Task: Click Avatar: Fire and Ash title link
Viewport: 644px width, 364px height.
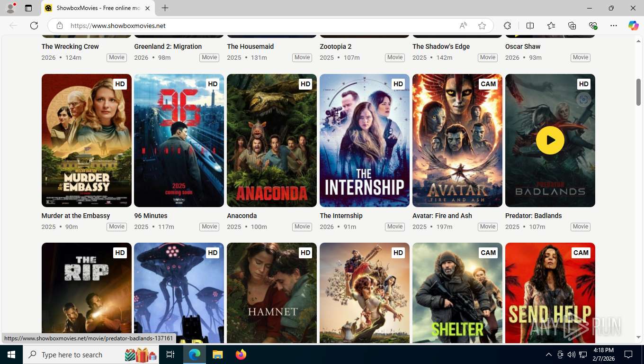Action: pos(442,216)
